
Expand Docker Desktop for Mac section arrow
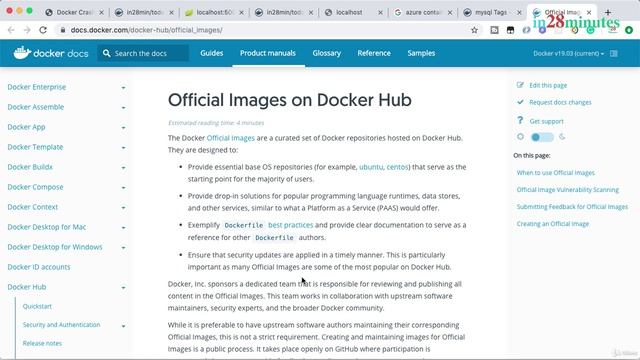[x=123, y=227]
